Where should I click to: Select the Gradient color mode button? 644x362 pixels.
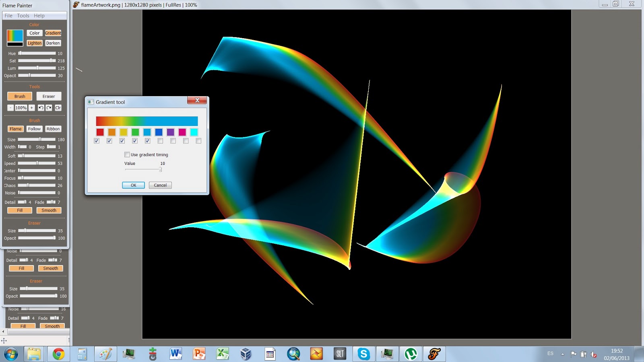point(53,33)
